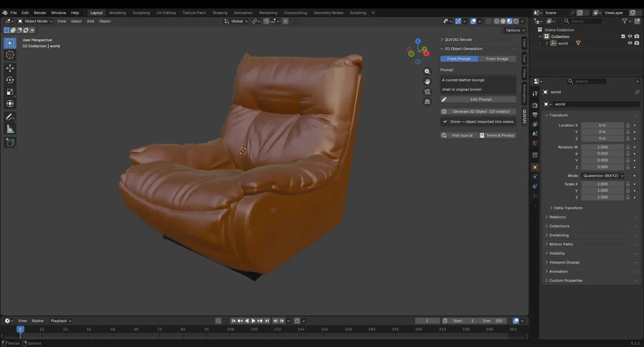Select the Annotate tool
The image size is (644, 347).
pos(10,117)
